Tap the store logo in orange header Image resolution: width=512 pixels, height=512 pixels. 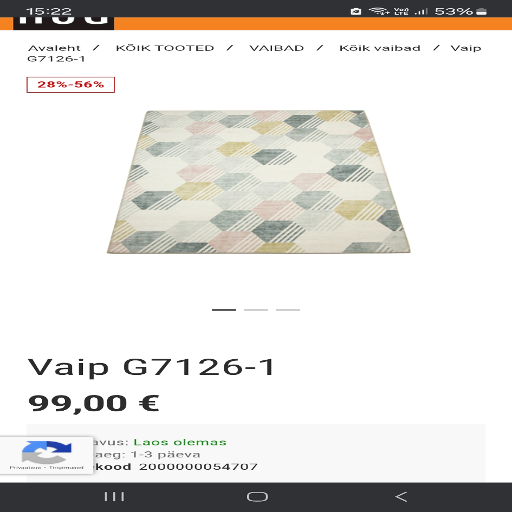tap(63, 23)
